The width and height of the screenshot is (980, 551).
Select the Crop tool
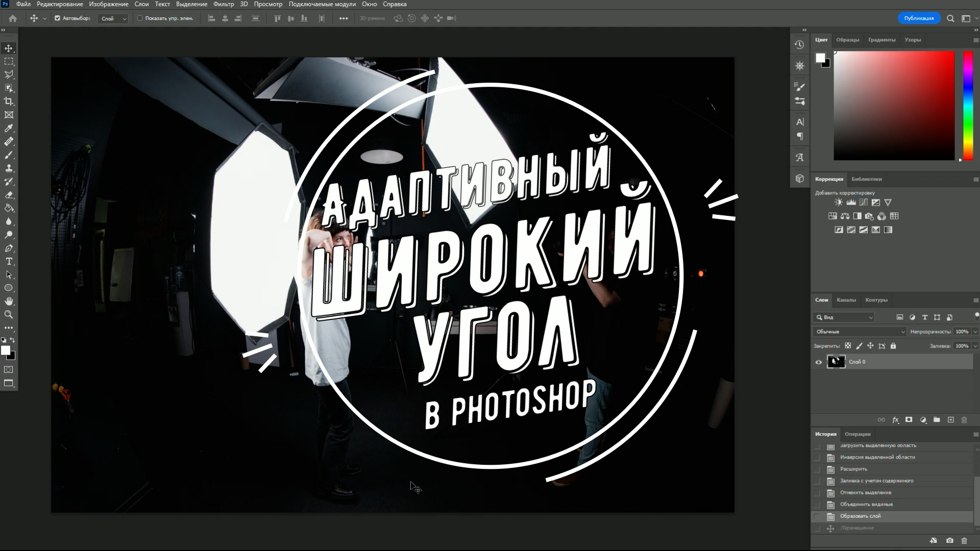tap(9, 102)
